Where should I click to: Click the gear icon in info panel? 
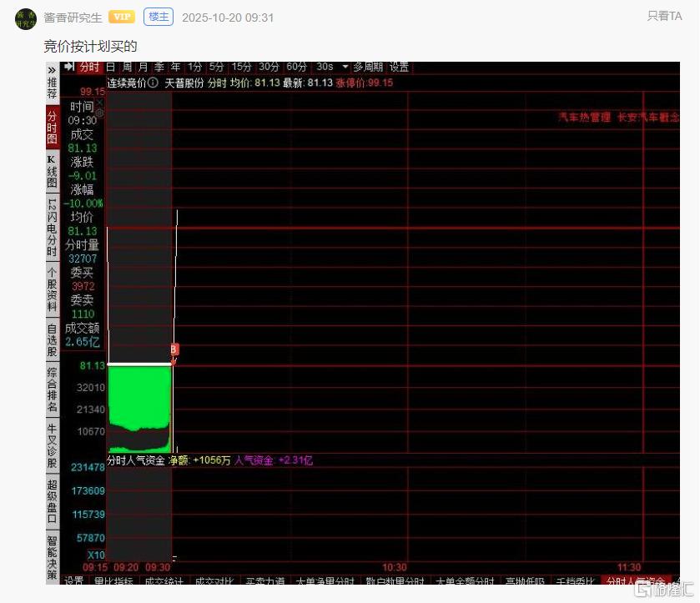click(100, 112)
